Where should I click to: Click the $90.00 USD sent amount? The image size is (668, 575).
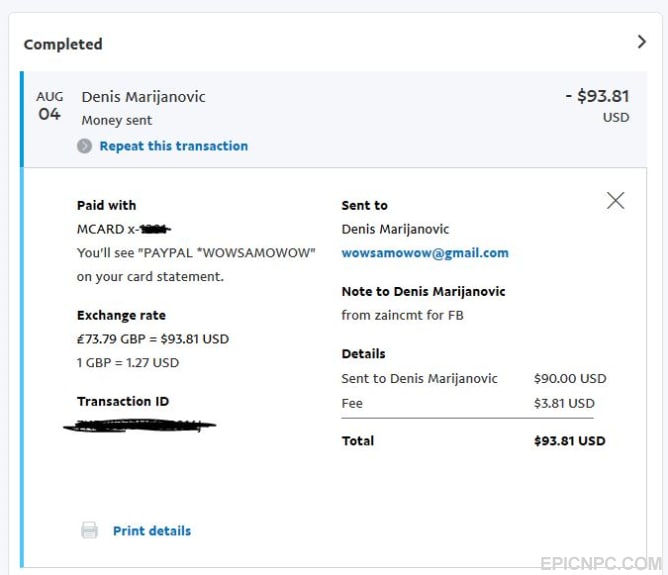point(570,379)
